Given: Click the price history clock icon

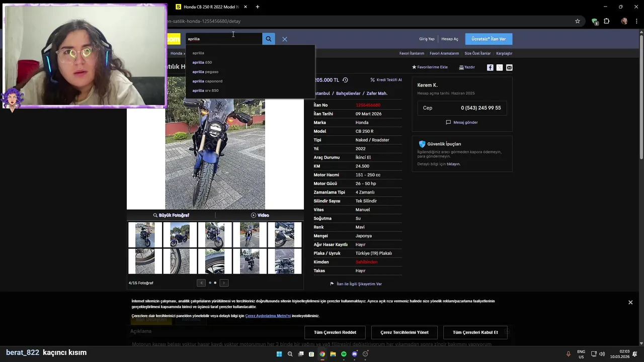Looking at the screenshot, I should tap(345, 80).
